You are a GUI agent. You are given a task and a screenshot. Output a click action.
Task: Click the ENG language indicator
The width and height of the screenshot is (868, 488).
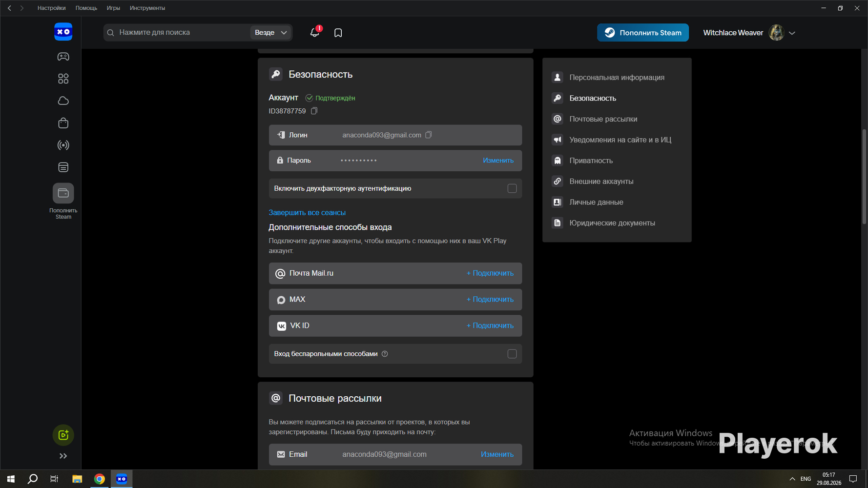pyautogui.click(x=806, y=479)
